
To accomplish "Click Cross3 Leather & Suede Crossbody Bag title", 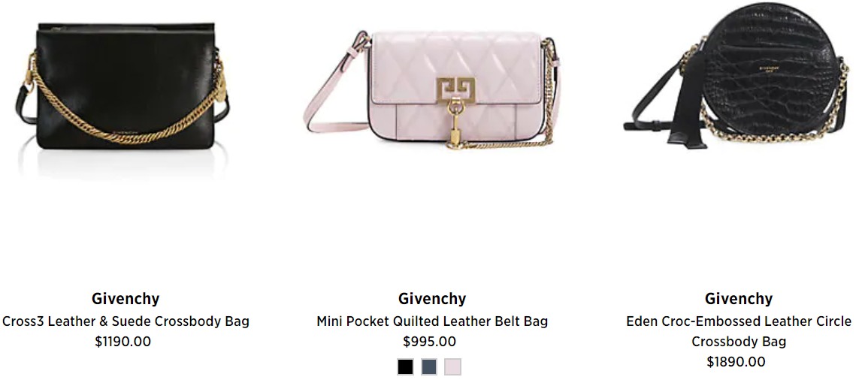I will click(126, 321).
